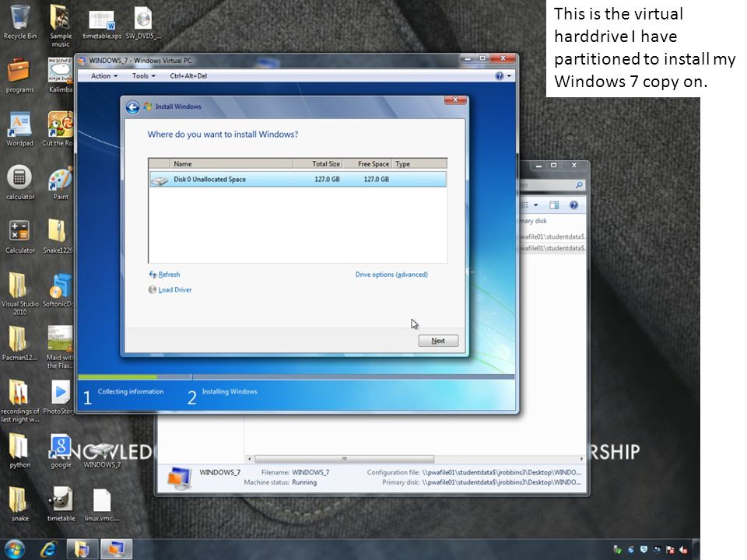Open the Windows Start menu
The image size is (747, 560).
14,550
